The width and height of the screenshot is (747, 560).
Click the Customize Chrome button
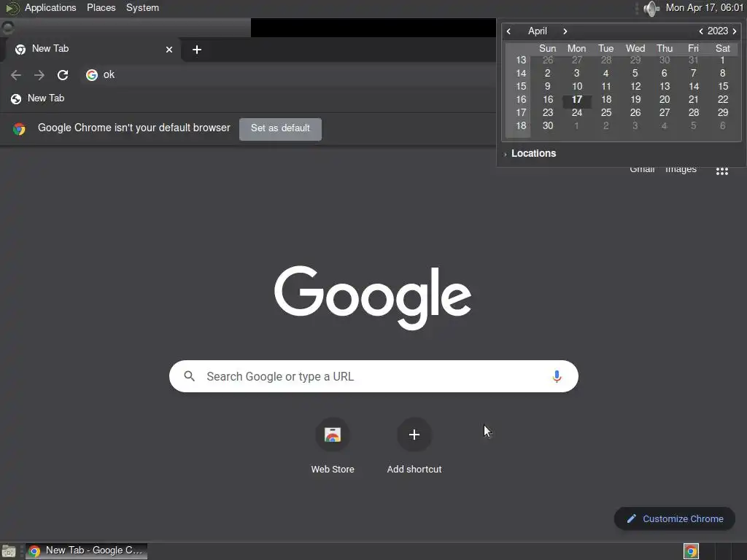click(675, 518)
